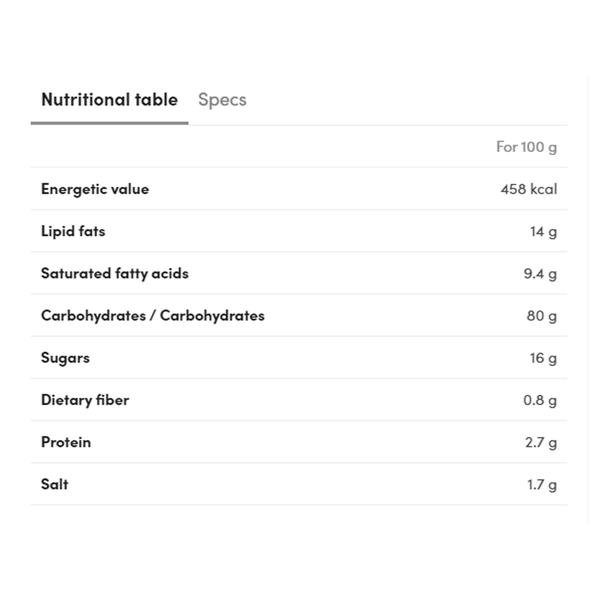
Task: Select the Nutritional table tab
Action: click(x=109, y=99)
